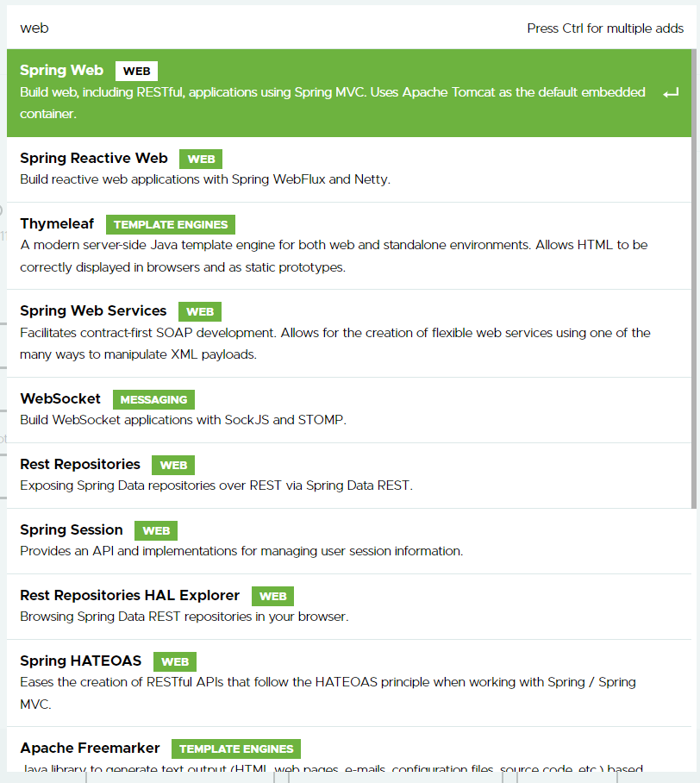Viewport: 700px width, 783px height.
Task: Click the WEB tag beside Spring Web Services
Action: tap(200, 311)
